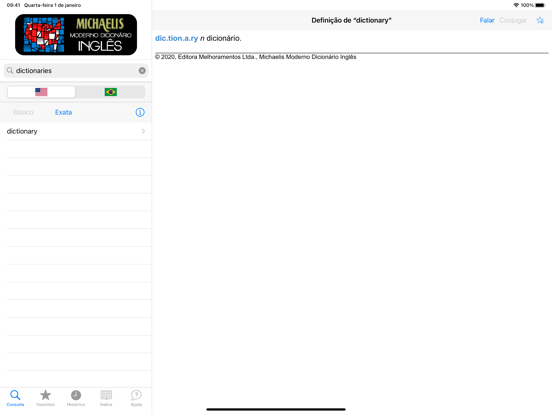Open the dictionary result row
The image size is (552, 414).
coord(76,131)
